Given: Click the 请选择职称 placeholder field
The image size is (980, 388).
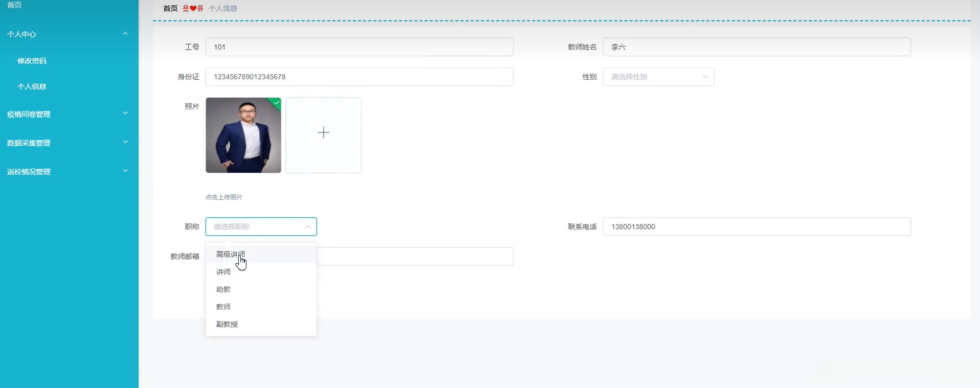Looking at the screenshot, I should pos(261,227).
